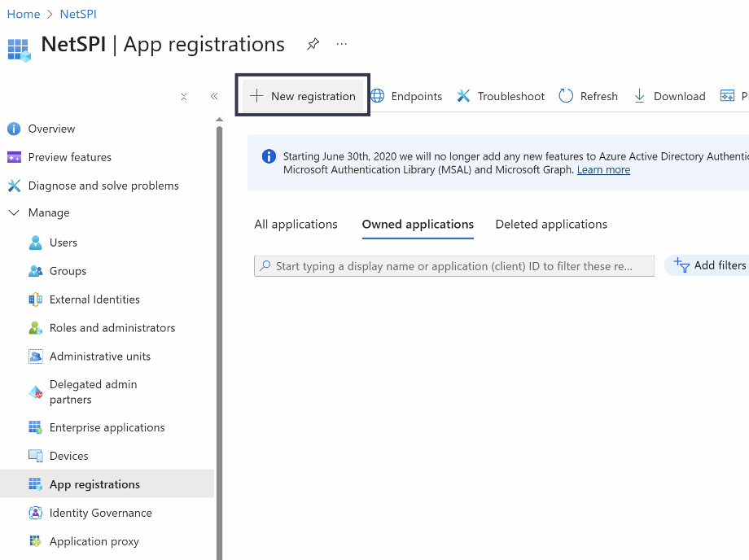Select Delegated admin partners entry
The height and width of the screenshot is (560, 749).
coord(107,392)
